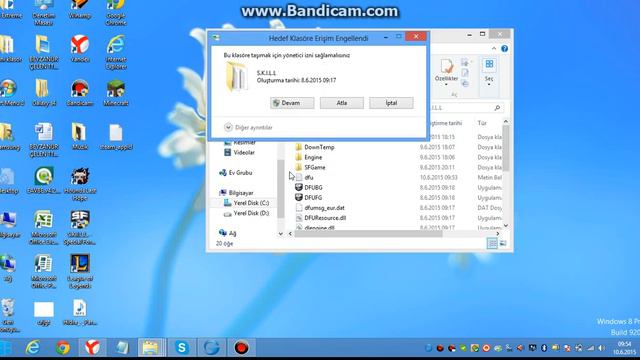Click the horizontal scrollbar in the file list

tap(369, 233)
